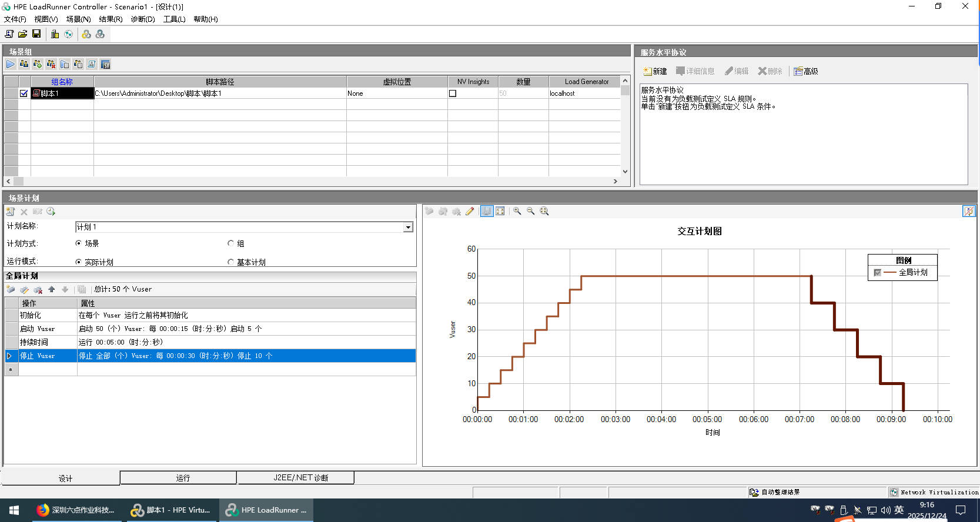Select the 基本计划 run mode option
The height and width of the screenshot is (522, 980).
(x=231, y=262)
